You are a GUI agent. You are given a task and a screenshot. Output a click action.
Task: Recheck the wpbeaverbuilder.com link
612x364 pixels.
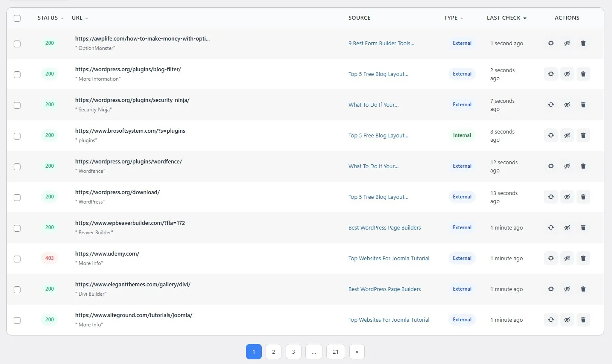click(x=551, y=227)
